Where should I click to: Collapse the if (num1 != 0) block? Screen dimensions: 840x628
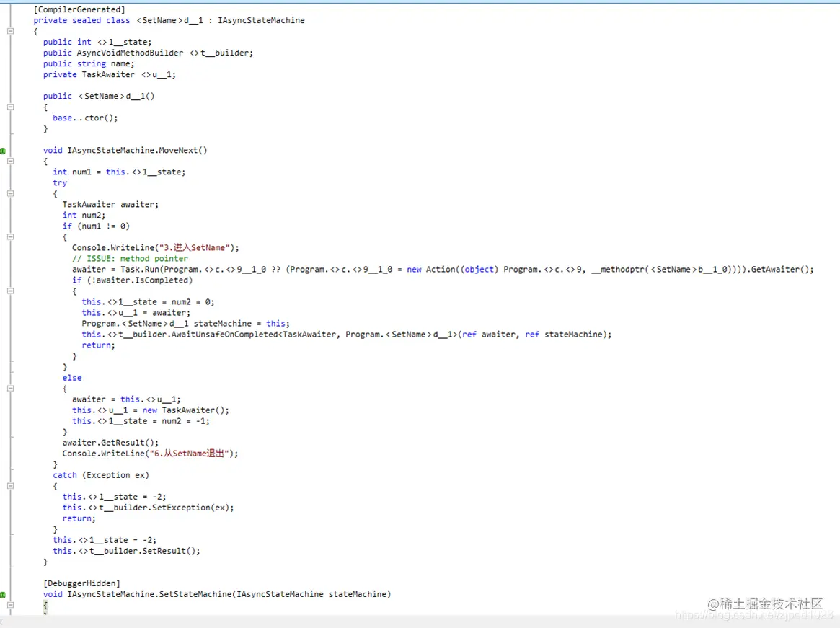click(10, 236)
